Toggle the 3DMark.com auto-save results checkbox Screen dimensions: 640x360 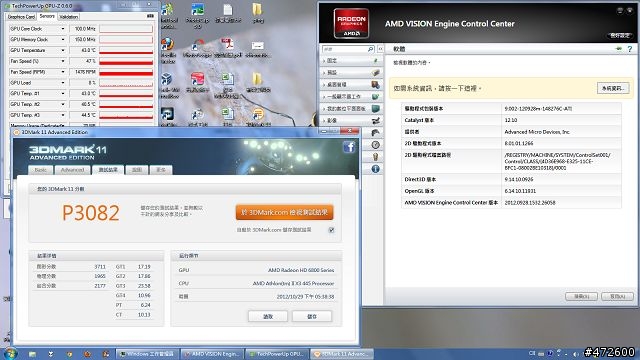(x=331, y=230)
